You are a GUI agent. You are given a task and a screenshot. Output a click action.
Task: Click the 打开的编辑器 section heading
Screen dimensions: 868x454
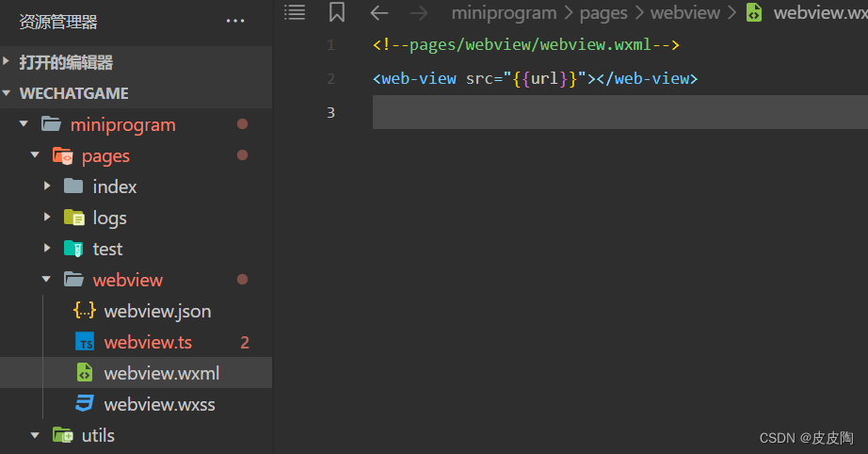coord(66,62)
